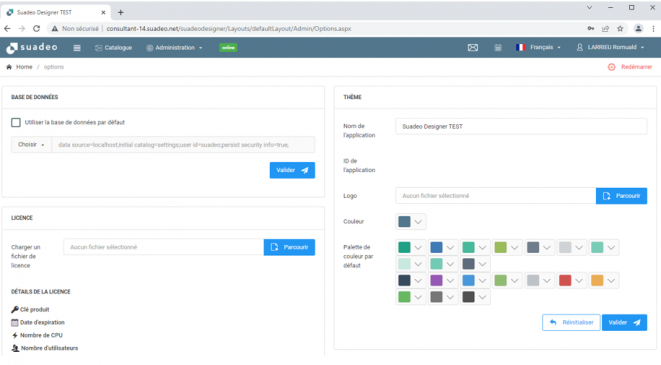661x365 pixels.
Task: Click the Nombre de CPU bolt icon
Action: pos(15,335)
